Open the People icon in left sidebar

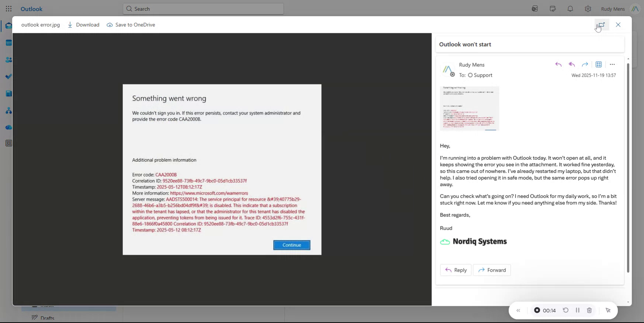[8, 60]
